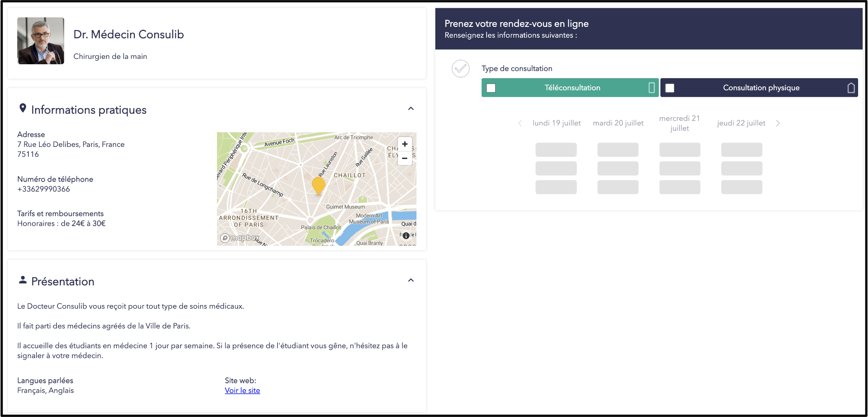Zoom in on the map
Image resolution: width=868 pixels, height=417 pixels.
click(404, 144)
